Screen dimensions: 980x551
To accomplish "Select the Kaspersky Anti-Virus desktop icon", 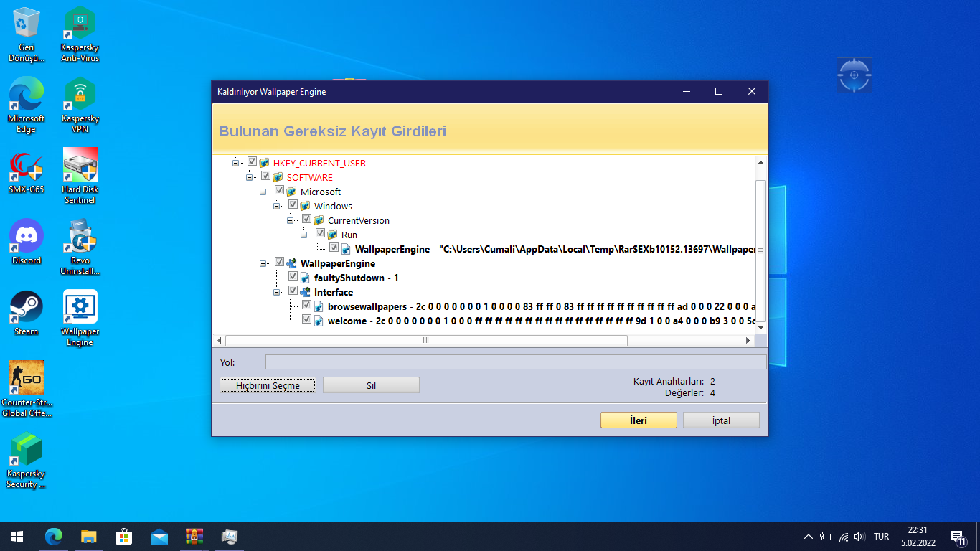I will pos(80,34).
